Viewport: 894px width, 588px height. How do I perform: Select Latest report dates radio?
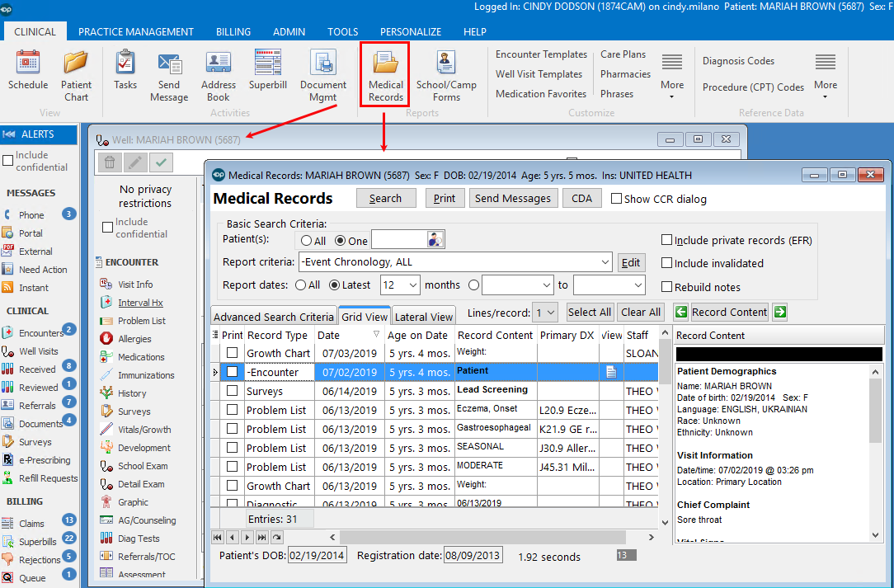[x=335, y=285]
